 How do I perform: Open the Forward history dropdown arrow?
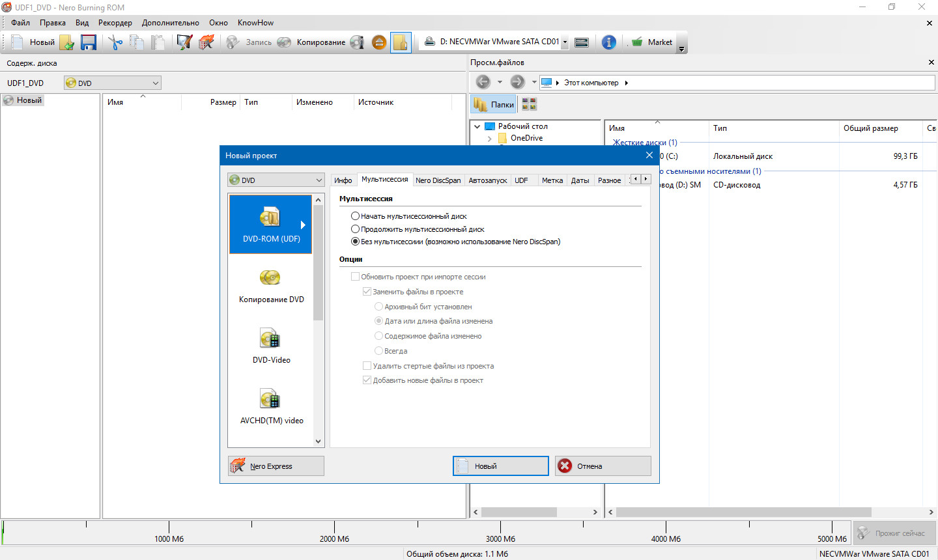534,82
